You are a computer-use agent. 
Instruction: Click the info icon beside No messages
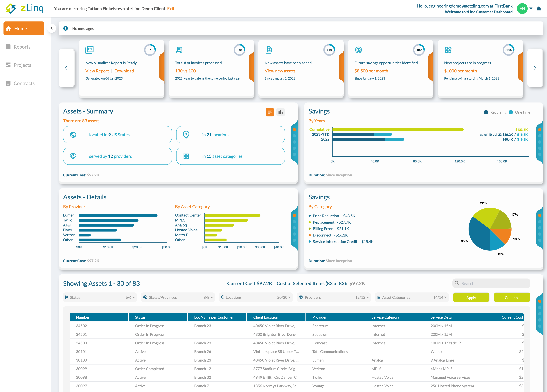65,28
